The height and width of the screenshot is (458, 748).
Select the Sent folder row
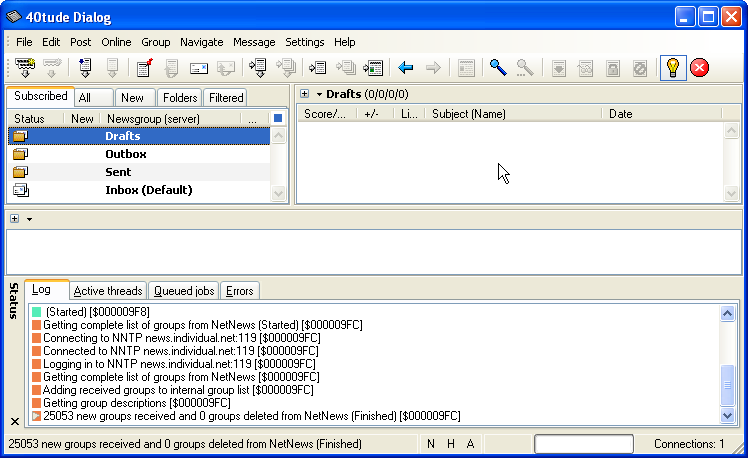pos(139,172)
